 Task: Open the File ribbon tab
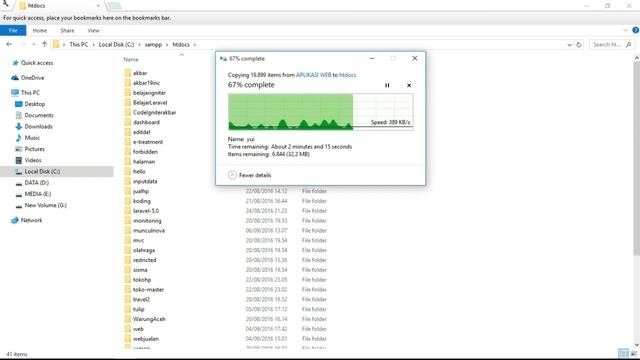click(13, 31)
